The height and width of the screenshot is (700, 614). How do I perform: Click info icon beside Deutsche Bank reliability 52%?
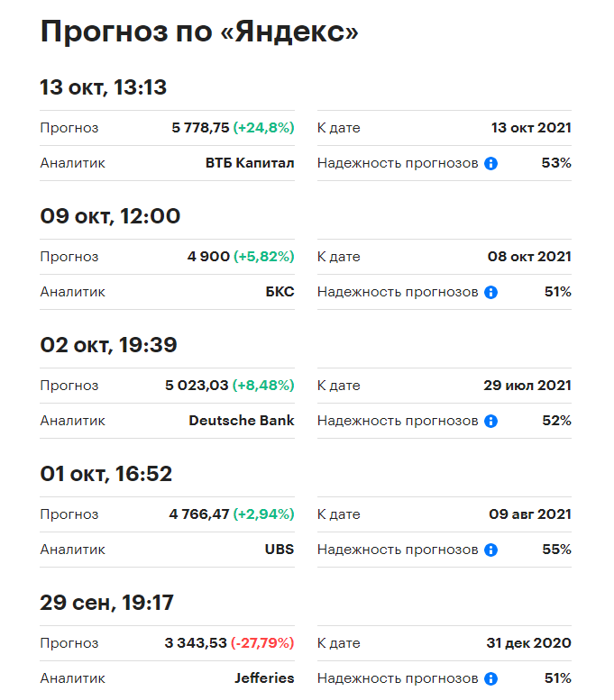(x=490, y=421)
